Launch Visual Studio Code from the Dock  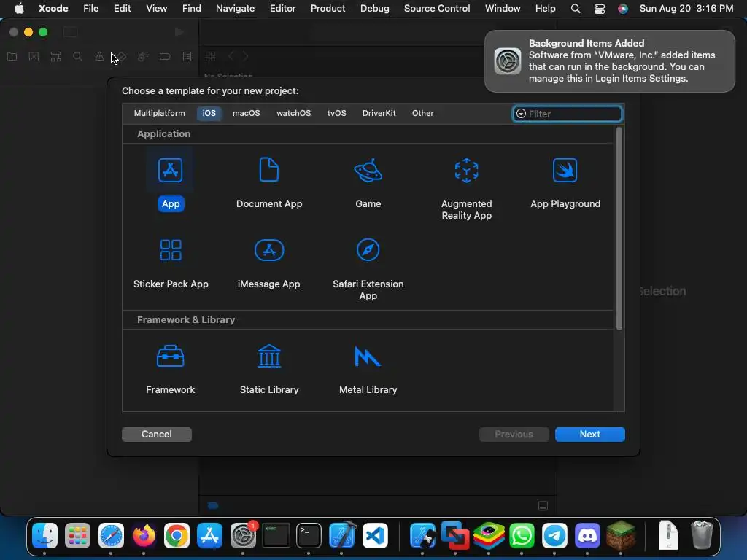click(375, 536)
